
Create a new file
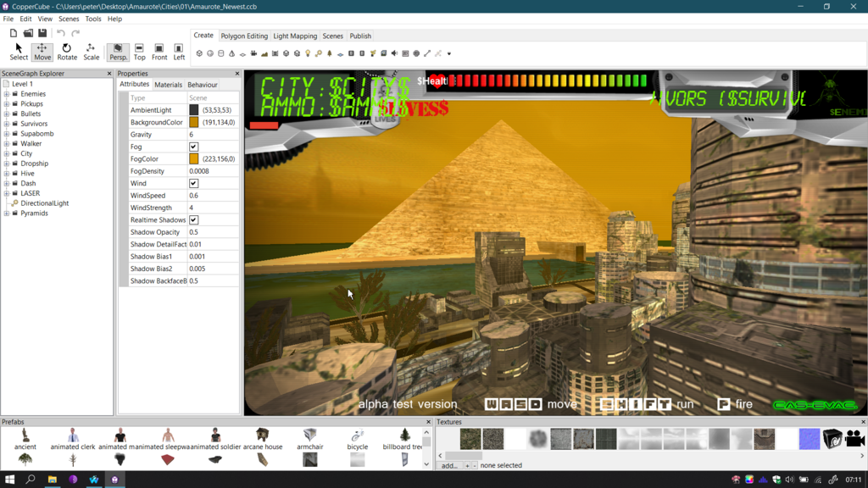pyautogui.click(x=14, y=33)
